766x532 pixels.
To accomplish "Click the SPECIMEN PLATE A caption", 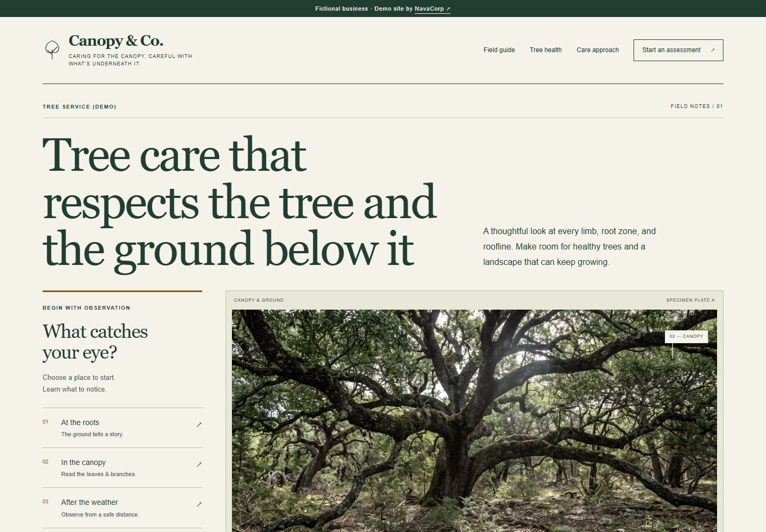I will pyautogui.click(x=690, y=300).
